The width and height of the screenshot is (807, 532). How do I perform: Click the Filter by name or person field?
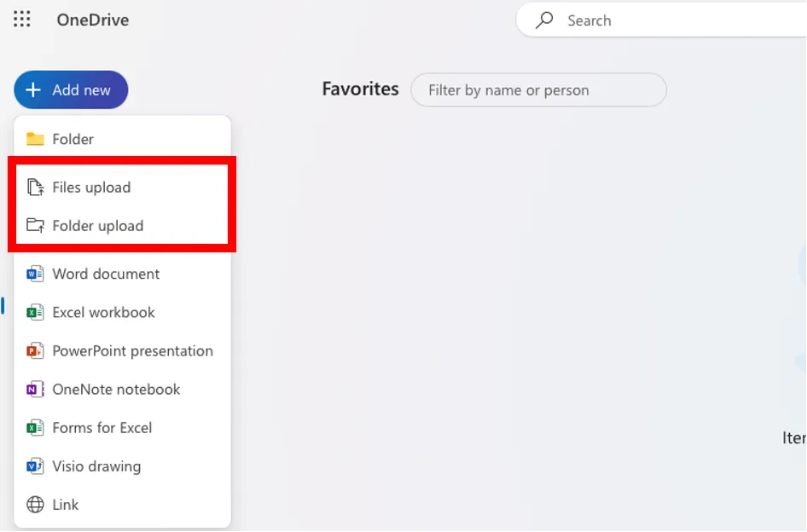(538, 90)
